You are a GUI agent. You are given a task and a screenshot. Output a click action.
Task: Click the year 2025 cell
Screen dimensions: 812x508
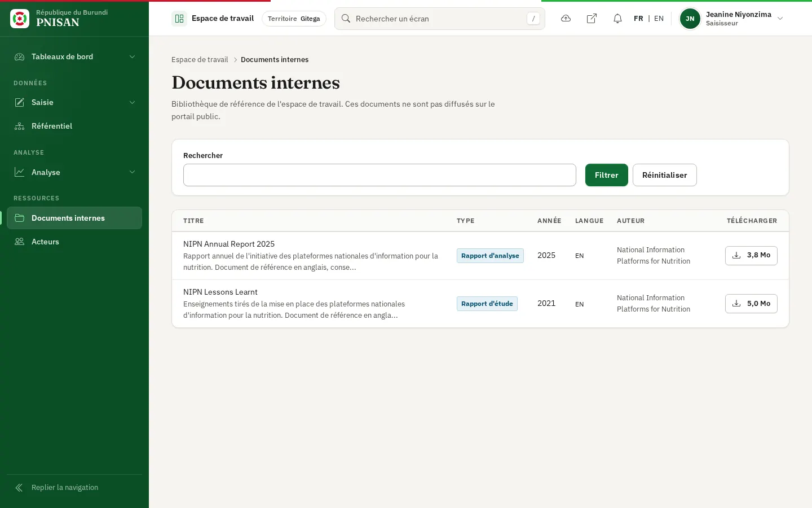point(546,256)
